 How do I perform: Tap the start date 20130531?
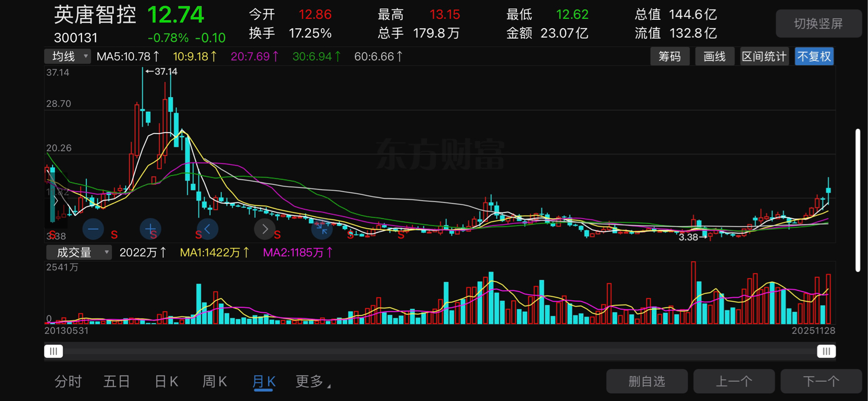pyautogui.click(x=66, y=331)
